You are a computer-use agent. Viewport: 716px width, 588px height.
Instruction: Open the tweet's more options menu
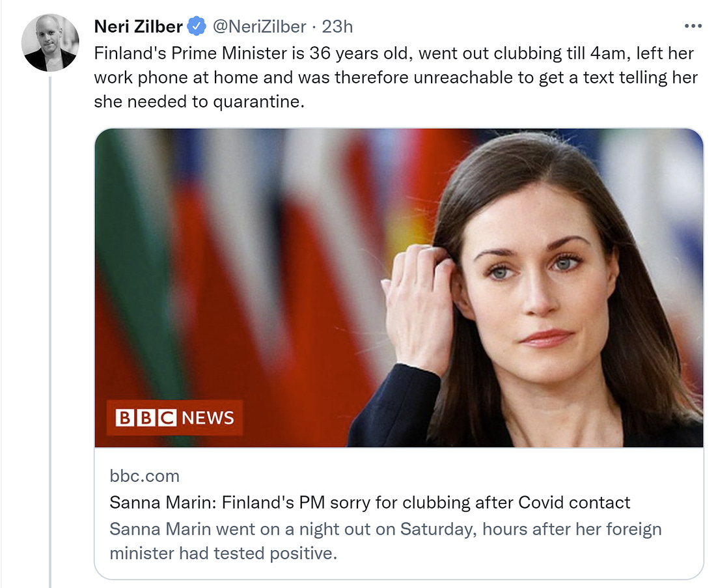pyautogui.click(x=693, y=26)
